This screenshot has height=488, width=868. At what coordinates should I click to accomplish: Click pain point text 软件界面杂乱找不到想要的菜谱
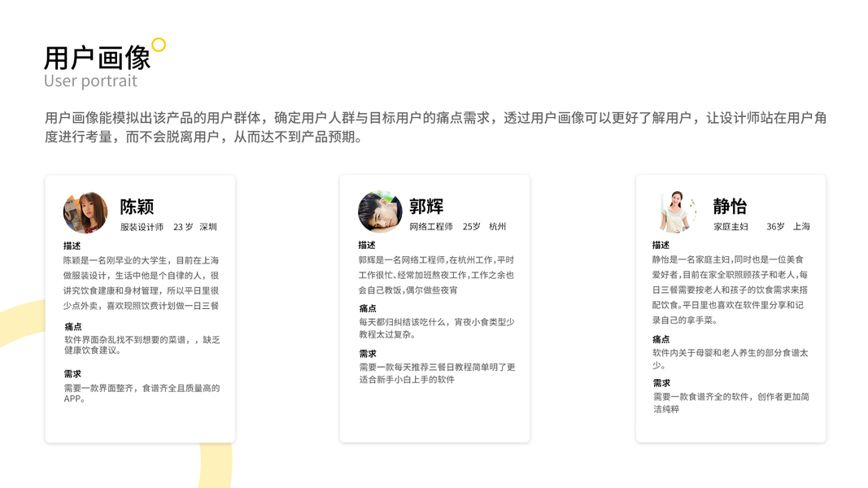click(142, 345)
